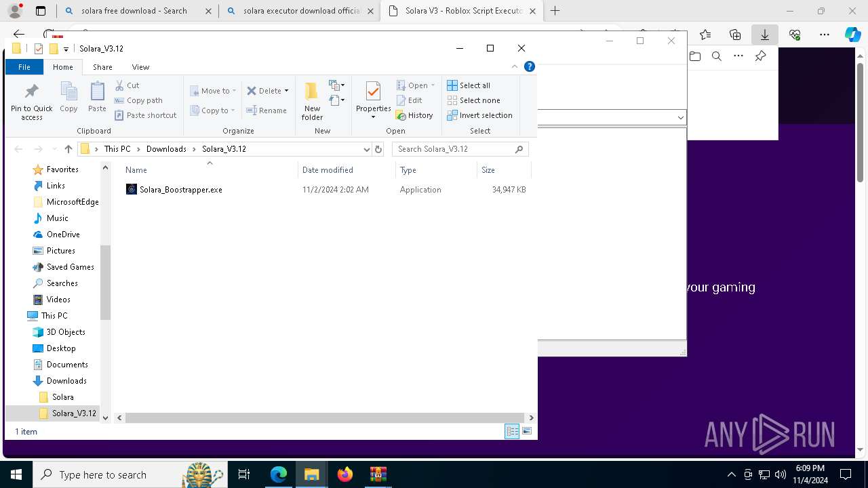Open new browser tab
868x488 pixels.
tap(555, 11)
